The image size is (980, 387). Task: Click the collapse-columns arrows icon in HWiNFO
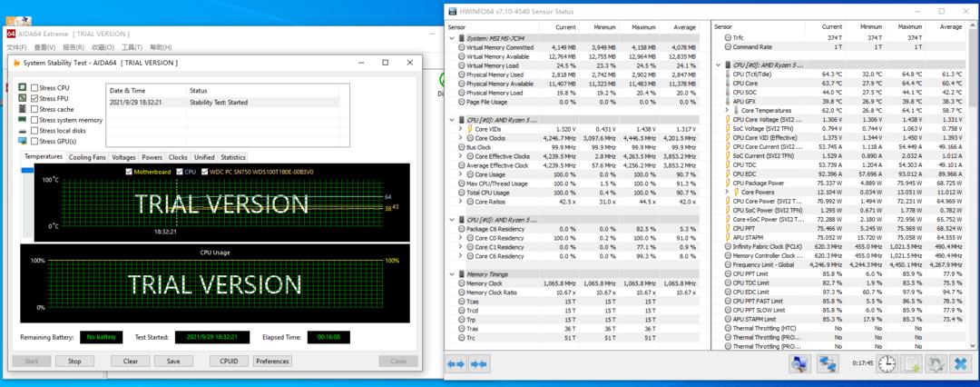tap(479, 363)
